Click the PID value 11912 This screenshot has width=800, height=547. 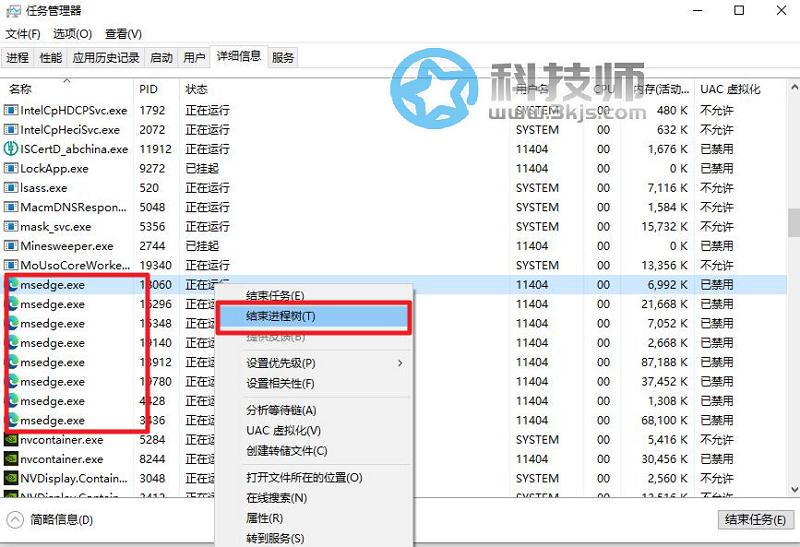pyautogui.click(x=156, y=149)
